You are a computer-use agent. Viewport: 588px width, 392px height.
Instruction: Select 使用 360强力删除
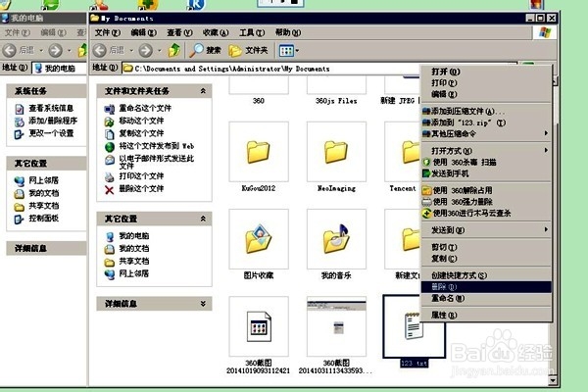click(x=486, y=202)
